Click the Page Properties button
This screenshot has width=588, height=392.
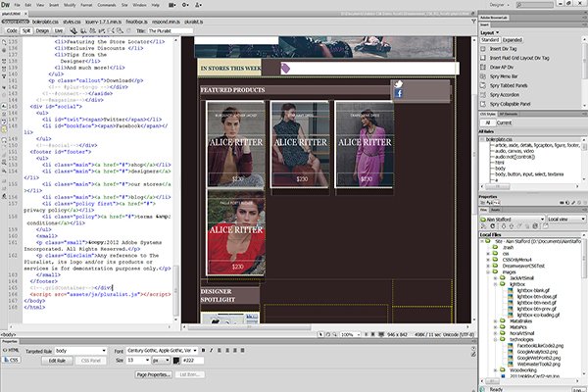coord(154,374)
